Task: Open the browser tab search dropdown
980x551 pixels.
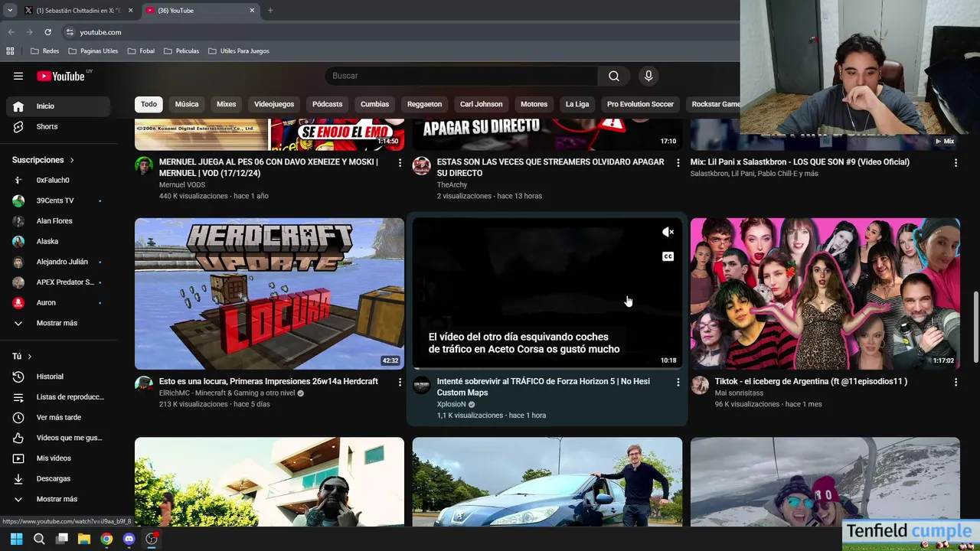Action: tap(9, 11)
